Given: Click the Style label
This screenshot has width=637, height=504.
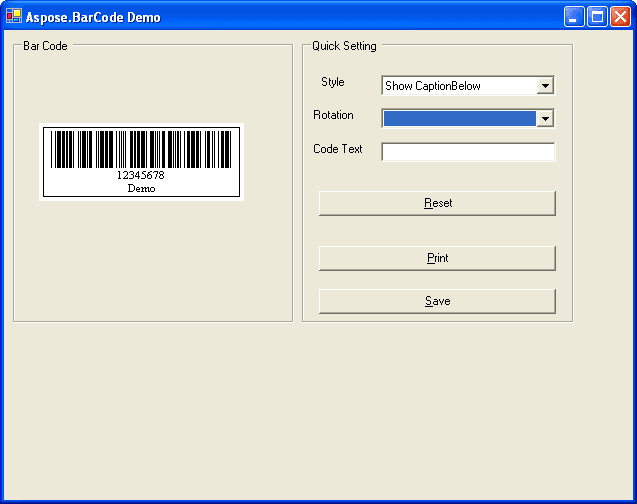Looking at the screenshot, I should pyautogui.click(x=333, y=82).
